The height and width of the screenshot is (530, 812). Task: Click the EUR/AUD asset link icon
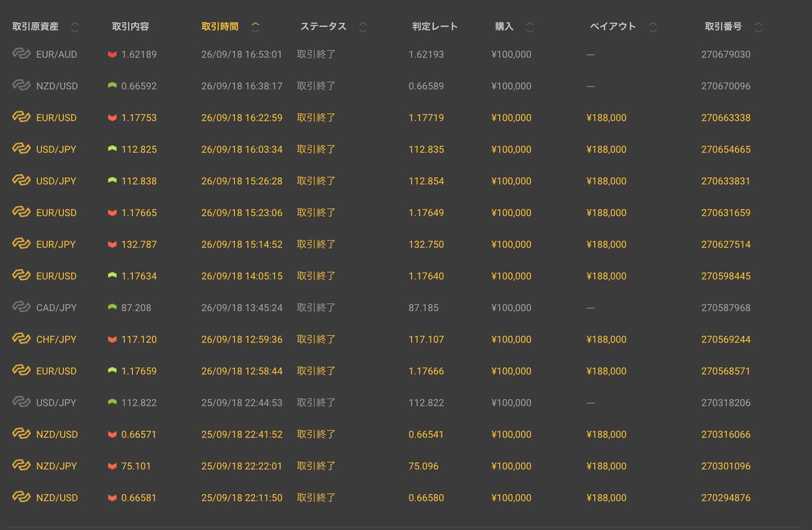pos(21,54)
